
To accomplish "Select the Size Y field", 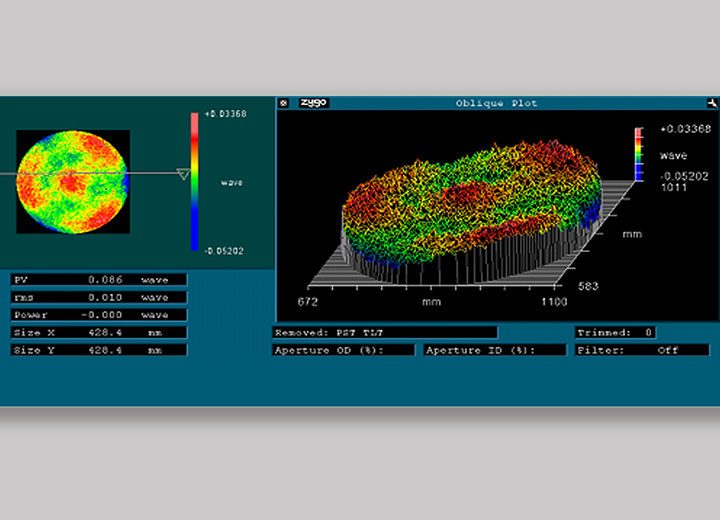I will 99,350.
